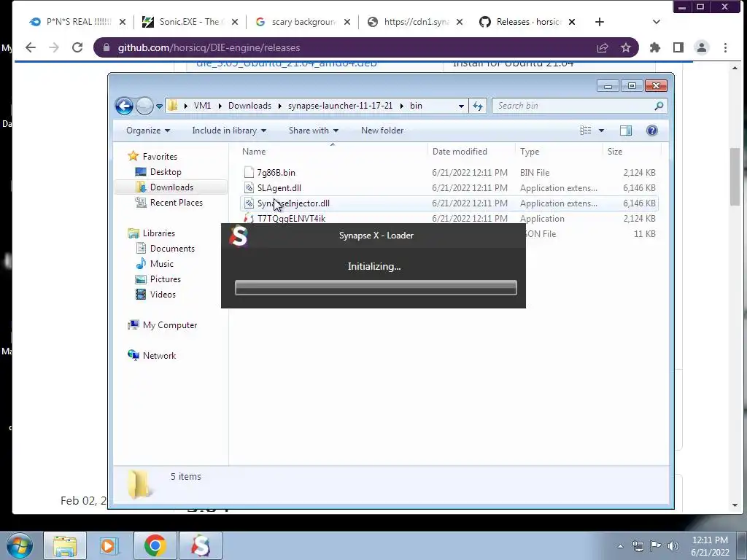Click Chrome back arrow
This screenshot has height=560, width=747.
click(x=31, y=47)
